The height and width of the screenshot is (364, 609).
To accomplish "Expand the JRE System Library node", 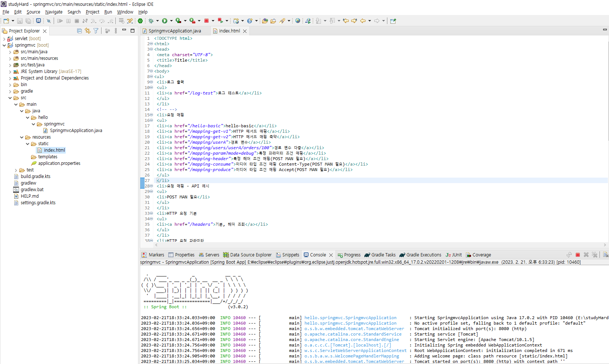I will [x=10, y=71].
